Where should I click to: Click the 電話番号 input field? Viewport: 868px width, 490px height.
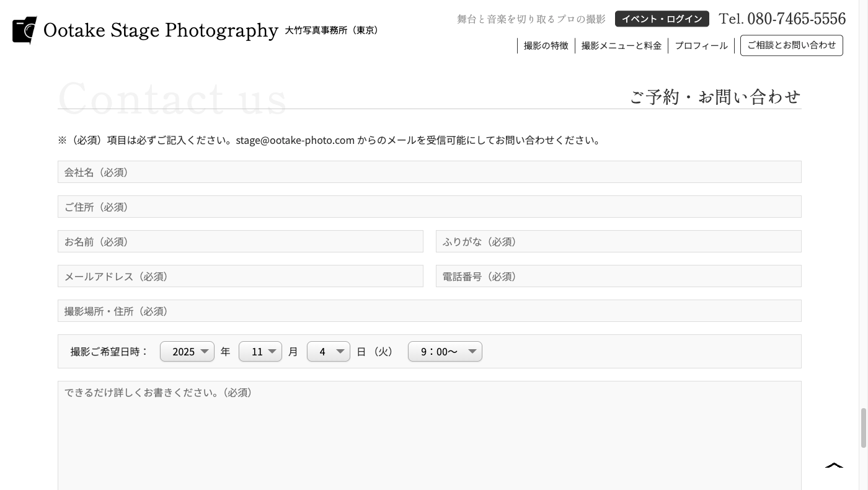coord(618,276)
